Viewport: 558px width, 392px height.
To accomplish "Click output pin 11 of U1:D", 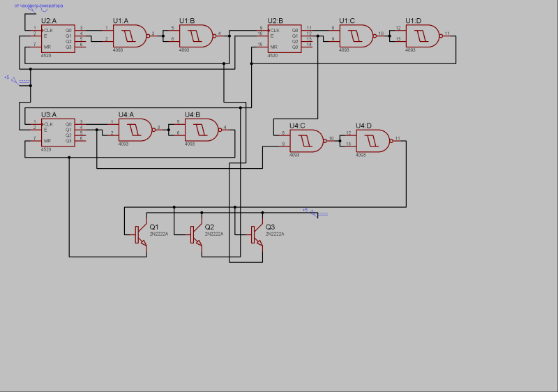I will [x=447, y=36].
